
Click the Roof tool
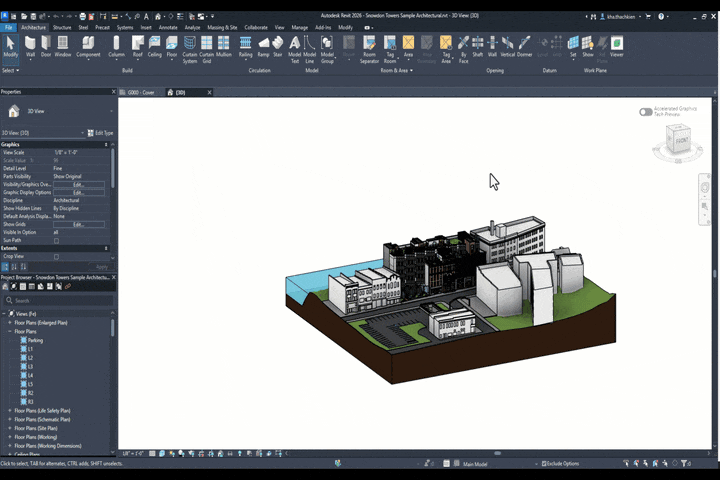pos(138,47)
